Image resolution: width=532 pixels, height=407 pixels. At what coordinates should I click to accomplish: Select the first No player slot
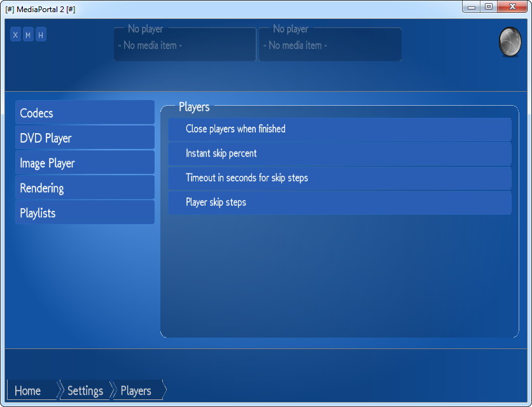pyautogui.click(x=185, y=43)
